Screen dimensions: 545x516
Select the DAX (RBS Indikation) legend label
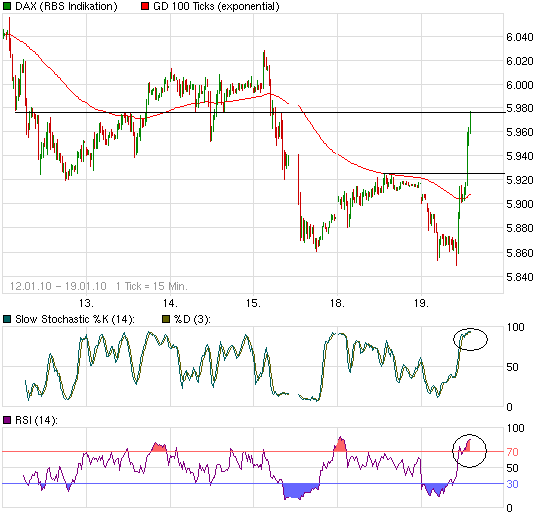pos(66,6)
